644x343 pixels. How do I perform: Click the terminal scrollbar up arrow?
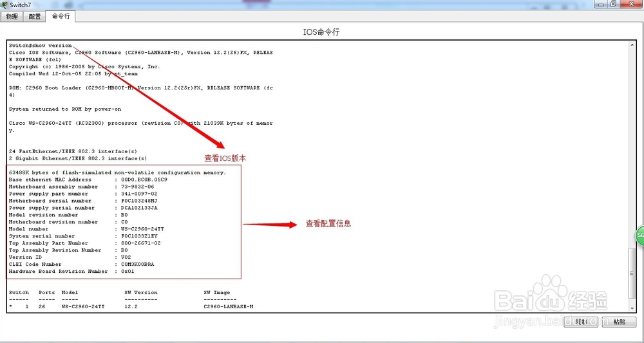pos(634,46)
